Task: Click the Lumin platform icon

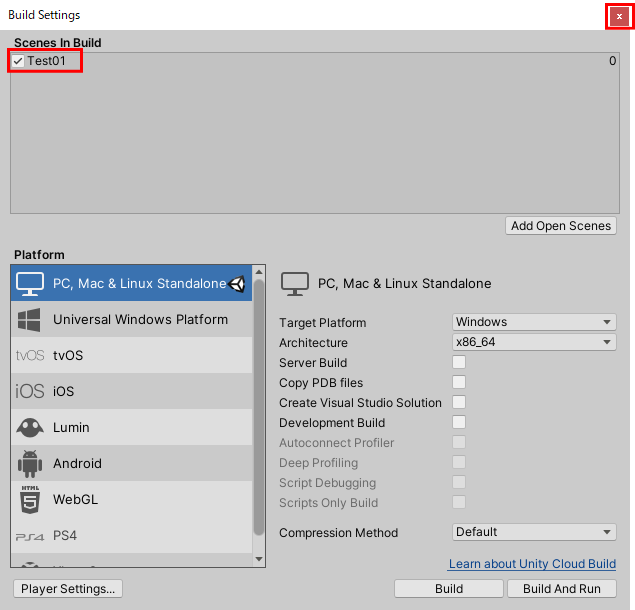Action: coord(30,427)
